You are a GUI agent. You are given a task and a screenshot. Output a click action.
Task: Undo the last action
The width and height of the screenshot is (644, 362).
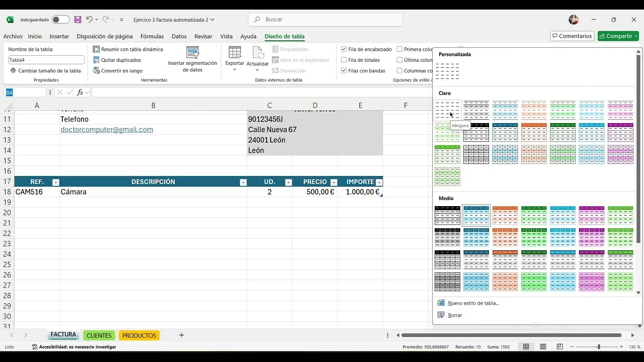coord(89,20)
